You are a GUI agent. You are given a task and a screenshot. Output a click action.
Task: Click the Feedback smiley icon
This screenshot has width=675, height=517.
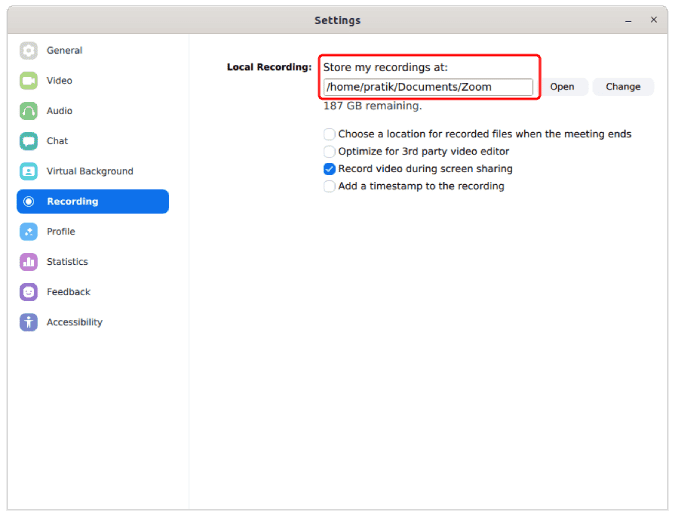tap(29, 292)
